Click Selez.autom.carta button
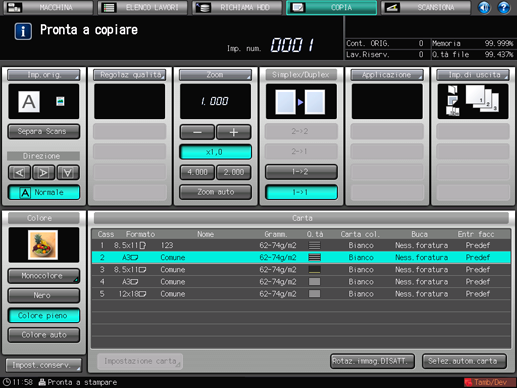 (x=464, y=361)
